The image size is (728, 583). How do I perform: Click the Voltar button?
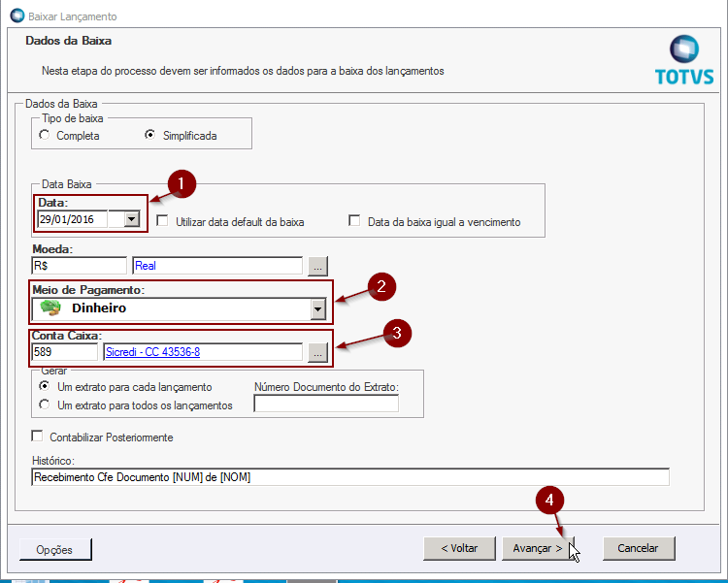pos(459,548)
